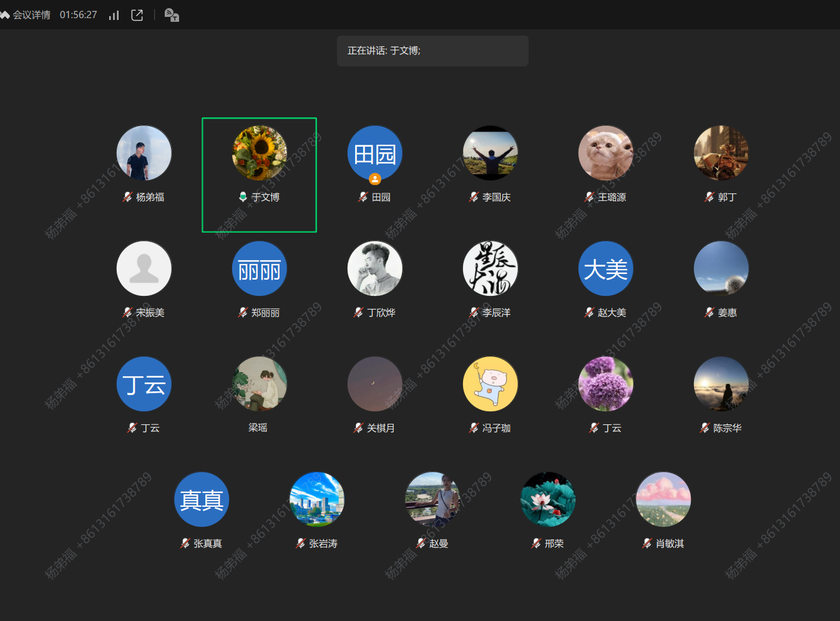The width and height of the screenshot is (840, 621).
Task: Click the 正在讲话 speaking indicator banner
Action: pos(432,51)
